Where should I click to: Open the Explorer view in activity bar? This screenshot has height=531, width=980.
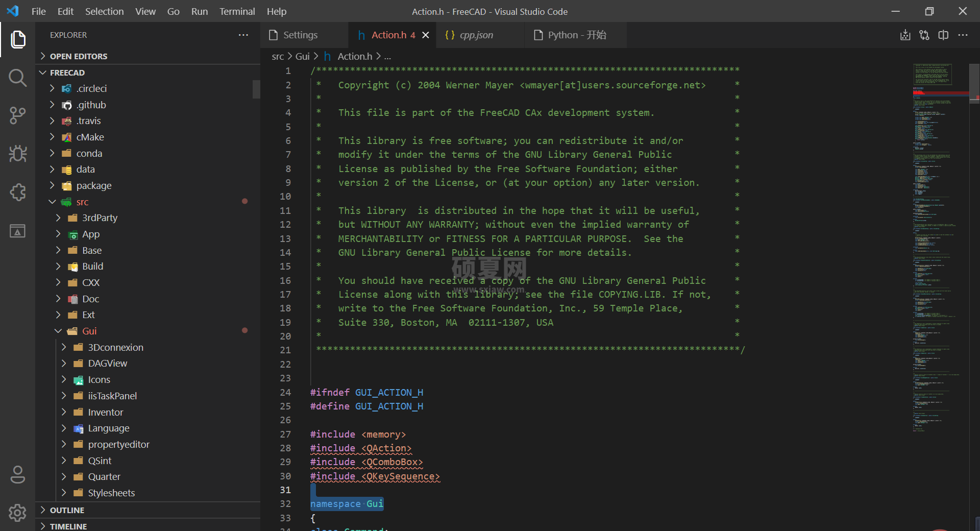18,39
